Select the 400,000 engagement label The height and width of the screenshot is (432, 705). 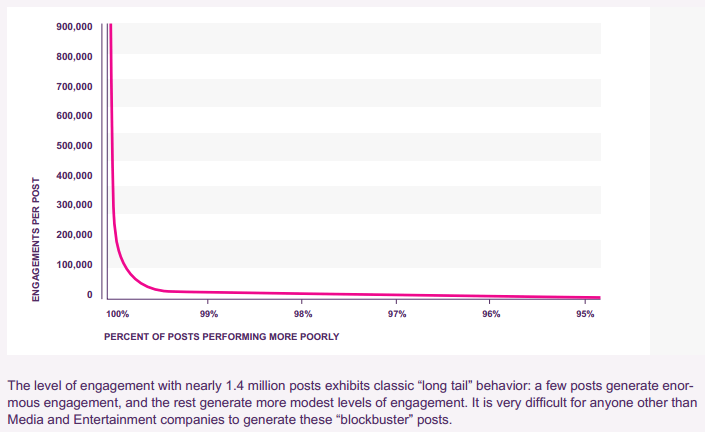[75, 176]
